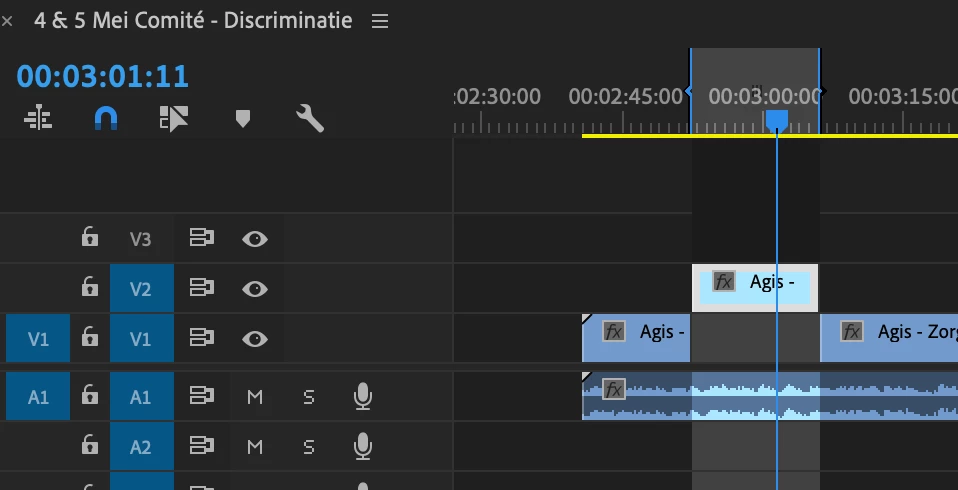Click A1 source patching indicator
958x490 pixels.
click(x=38, y=397)
